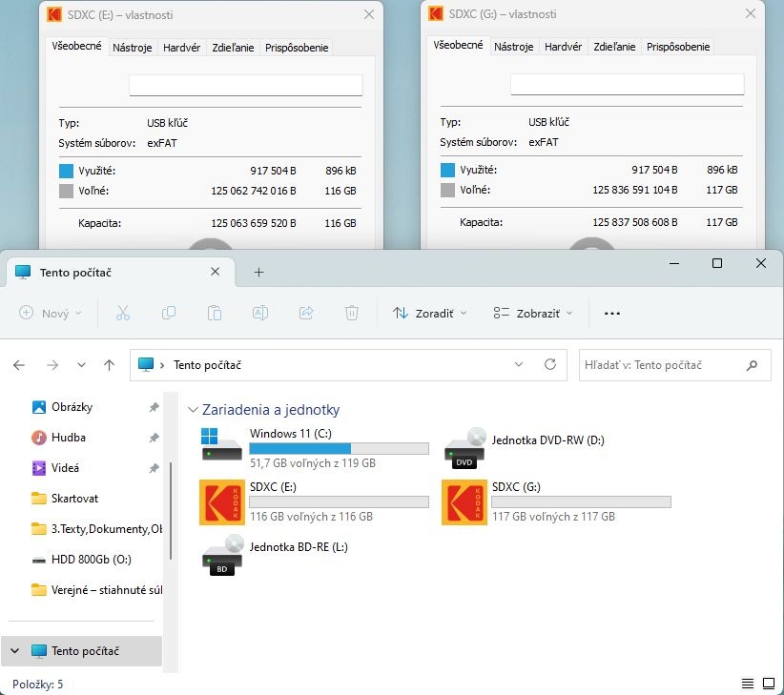Open the See more three-dots menu

point(612,313)
